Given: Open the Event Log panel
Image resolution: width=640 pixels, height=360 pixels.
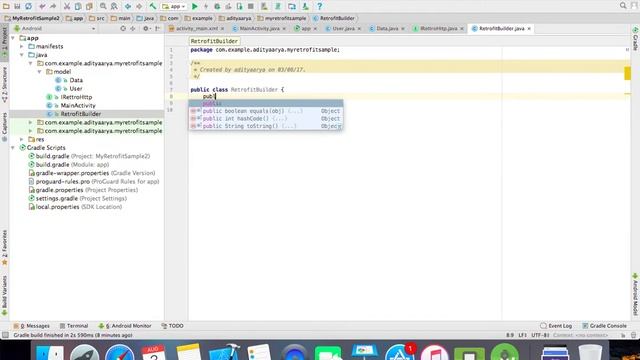Looking at the screenshot, I should coord(556,326).
